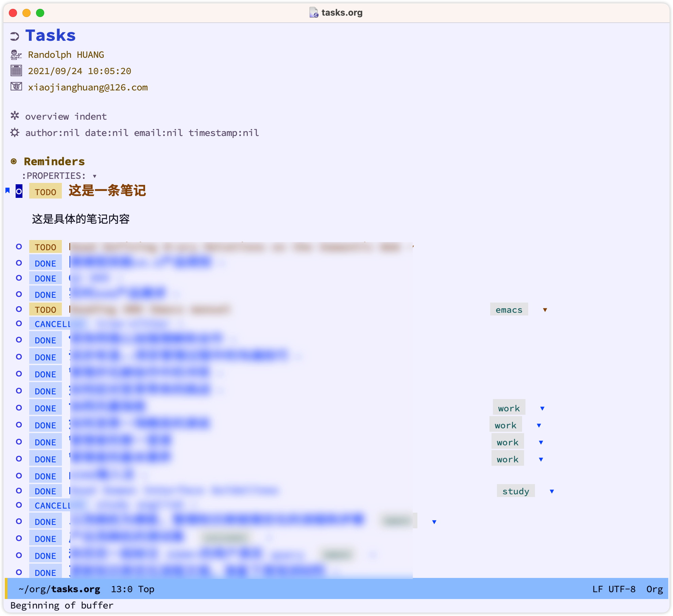Click the Top indicator in mode line

pos(146,589)
